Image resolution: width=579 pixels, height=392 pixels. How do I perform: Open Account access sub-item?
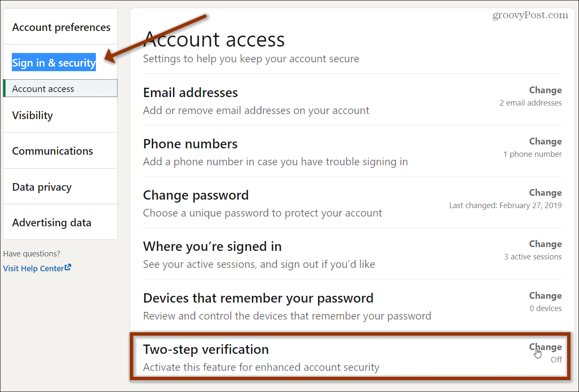[43, 89]
